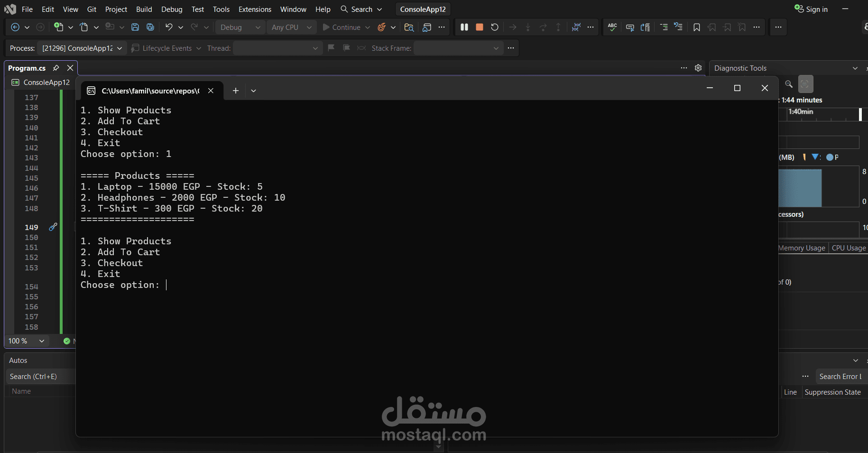868x453 pixels.
Task: Close the Program.cs tab
Action: coord(70,68)
